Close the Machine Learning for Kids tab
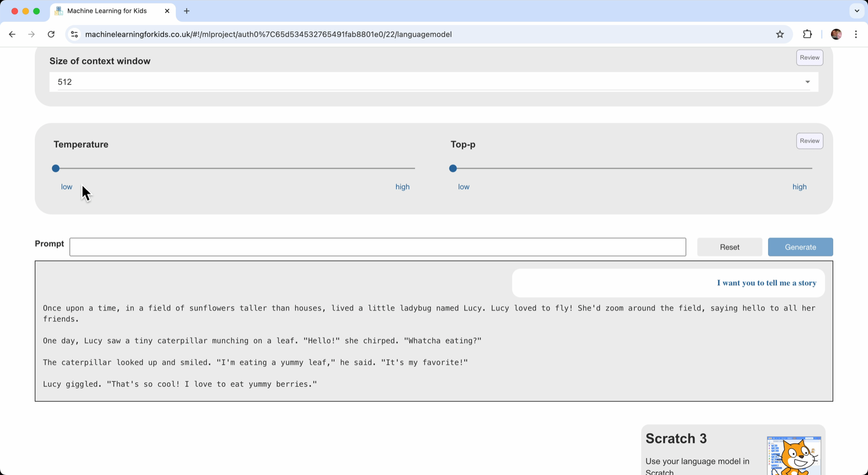This screenshot has height=475, width=868. [x=167, y=11]
